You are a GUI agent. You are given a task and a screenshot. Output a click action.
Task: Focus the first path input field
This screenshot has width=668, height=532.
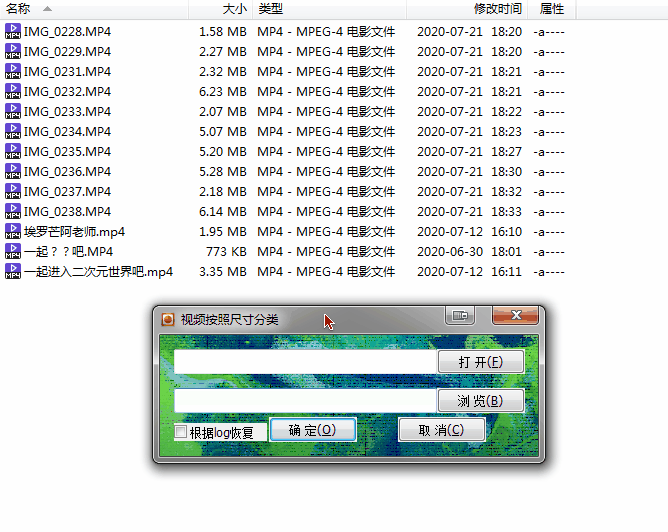click(x=305, y=362)
